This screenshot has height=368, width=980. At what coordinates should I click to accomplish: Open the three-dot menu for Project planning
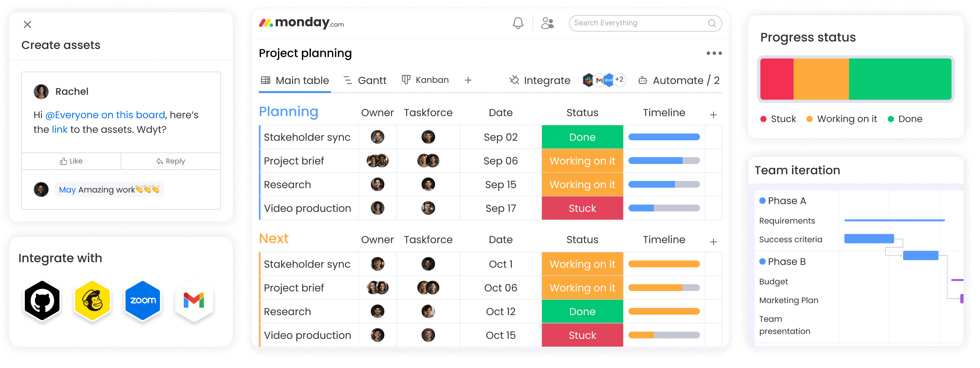(714, 53)
